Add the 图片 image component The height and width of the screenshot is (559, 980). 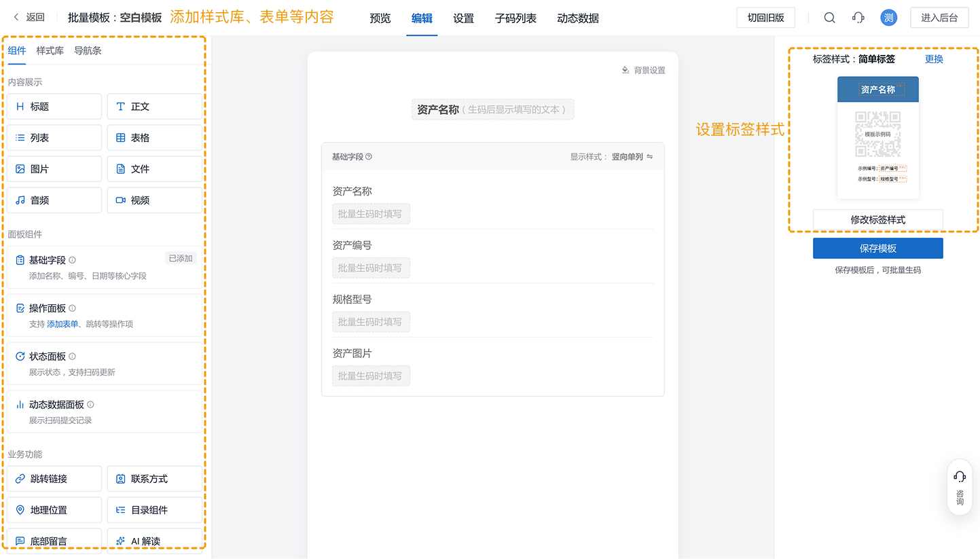click(x=55, y=169)
